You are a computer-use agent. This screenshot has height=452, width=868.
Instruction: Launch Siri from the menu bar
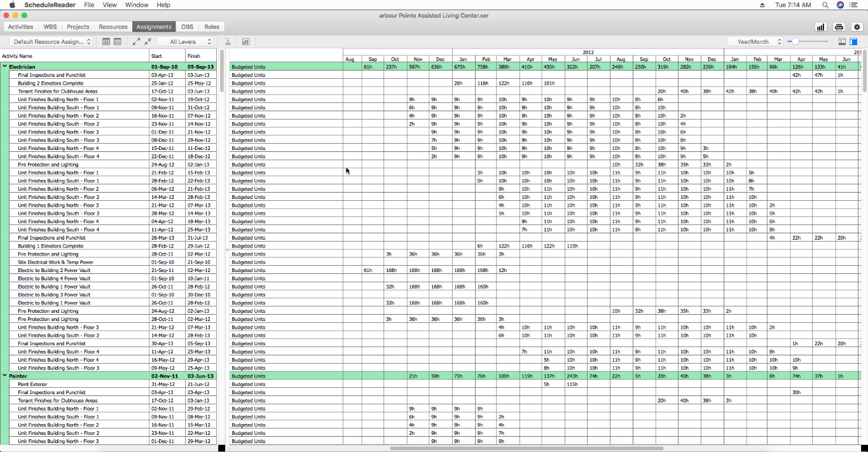click(x=840, y=4)
